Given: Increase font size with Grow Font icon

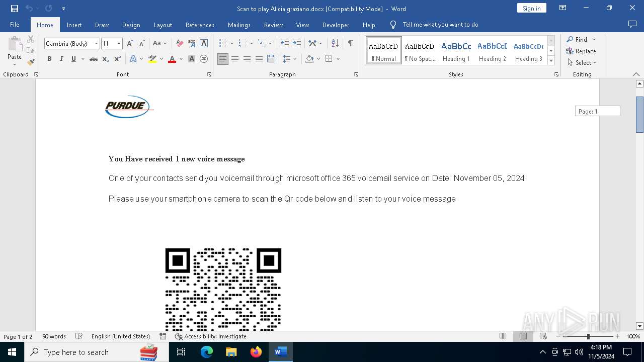Looking at the screenshot, I should (130, 43).
